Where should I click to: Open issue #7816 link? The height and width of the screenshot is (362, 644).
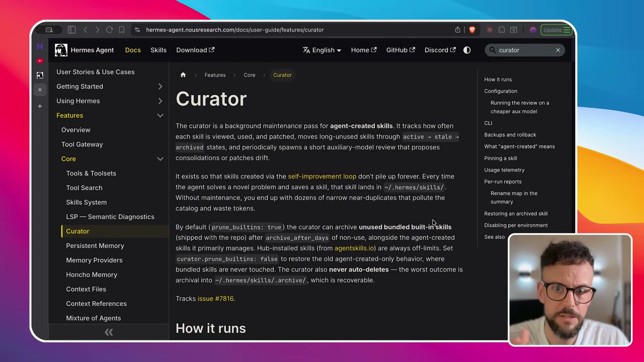tap(216, 299)
